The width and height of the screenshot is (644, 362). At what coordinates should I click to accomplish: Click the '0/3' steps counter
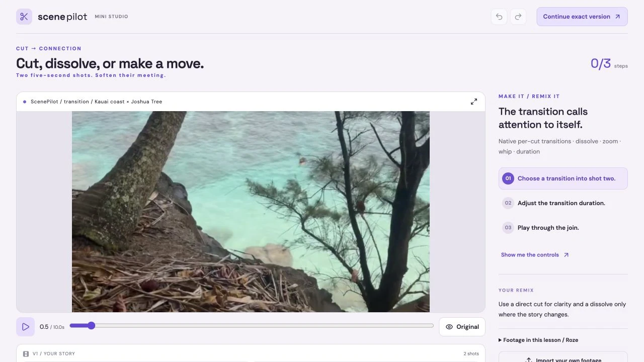600,63
